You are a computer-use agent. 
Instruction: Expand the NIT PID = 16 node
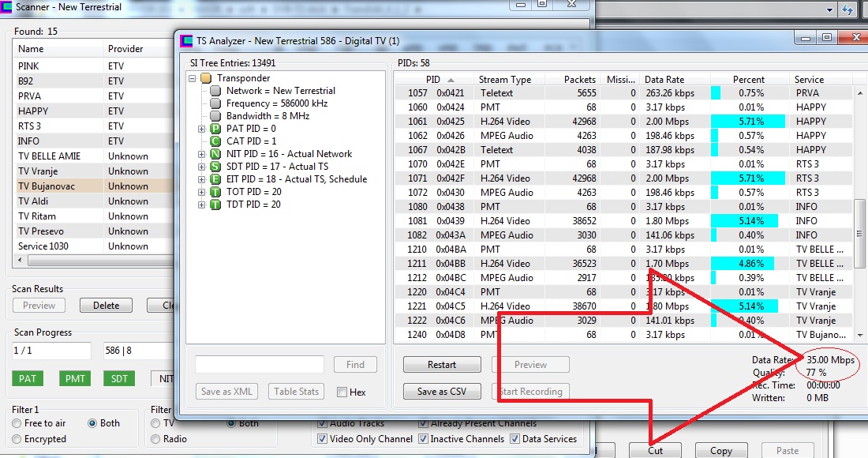201,154
